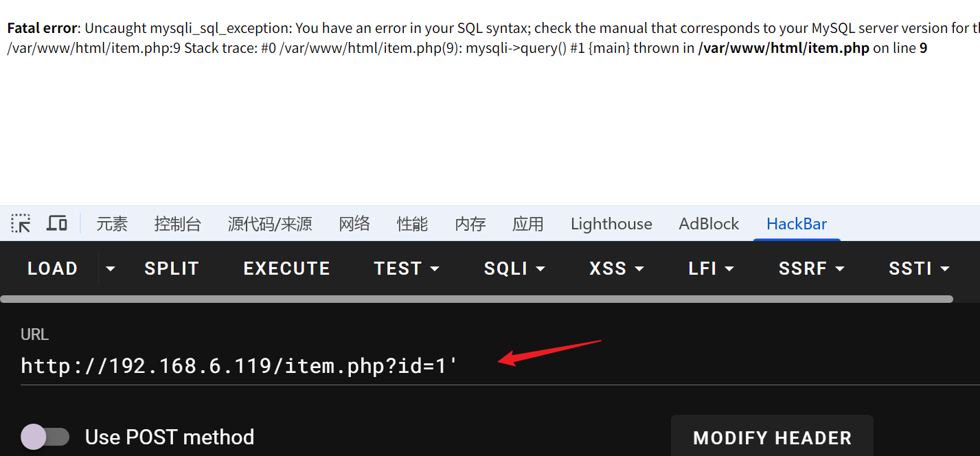The image size is (980, 456).
Task: Select the 控制台 (Console) tab
Action: point(178,224)
